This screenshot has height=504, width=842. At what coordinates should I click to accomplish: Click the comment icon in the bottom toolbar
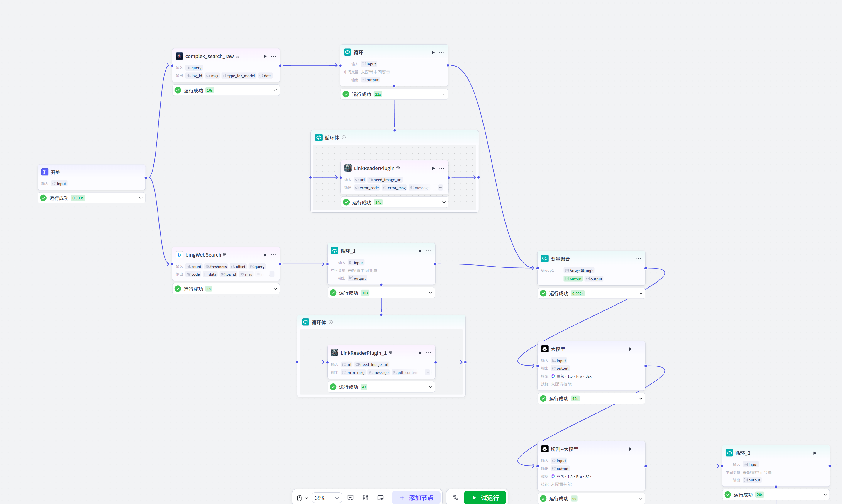tap(350, 498)
